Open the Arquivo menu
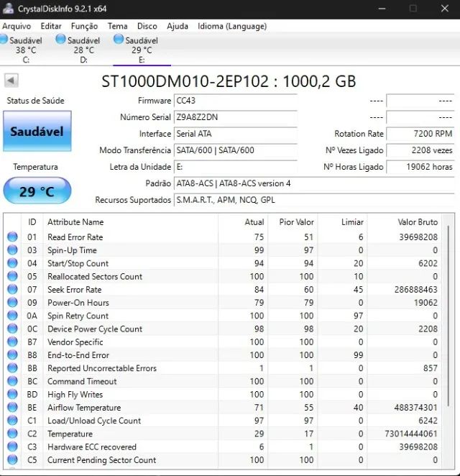460x476 pixels. tap(17, 26)
